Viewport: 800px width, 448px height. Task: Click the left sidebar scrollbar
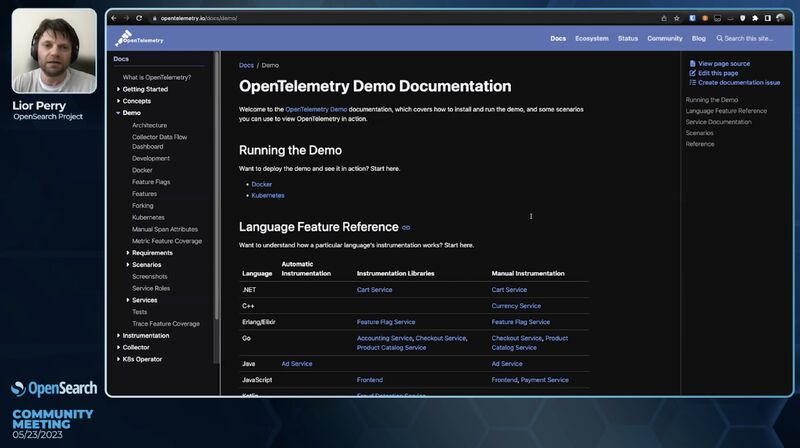coord(217,186)
